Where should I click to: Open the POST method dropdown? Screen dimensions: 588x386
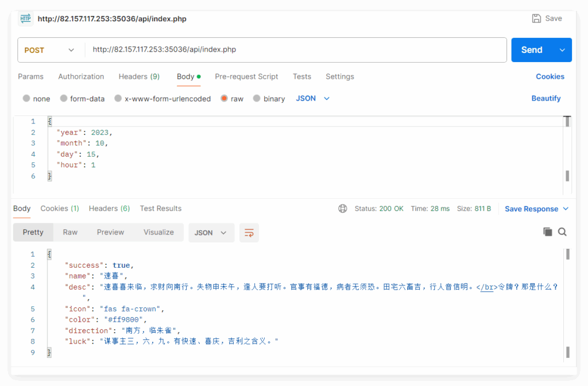[50, 50]
